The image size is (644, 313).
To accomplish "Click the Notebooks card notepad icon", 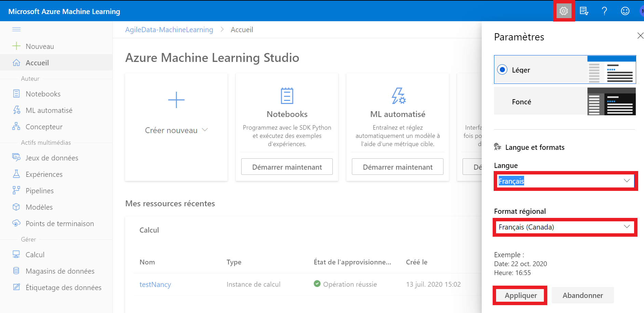I will (287, 96).
